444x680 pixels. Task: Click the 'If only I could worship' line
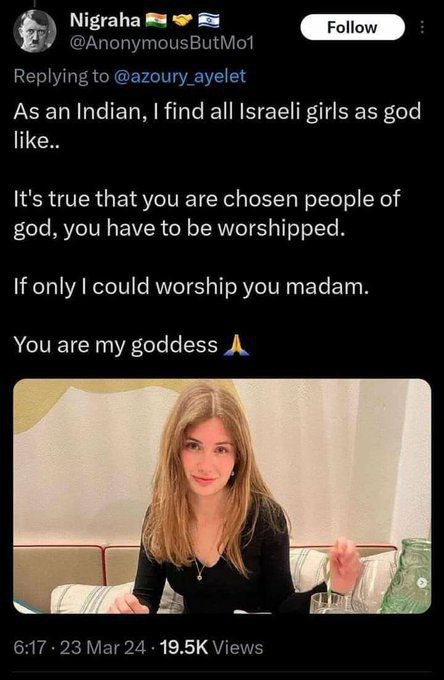click(x=191, y=287)
